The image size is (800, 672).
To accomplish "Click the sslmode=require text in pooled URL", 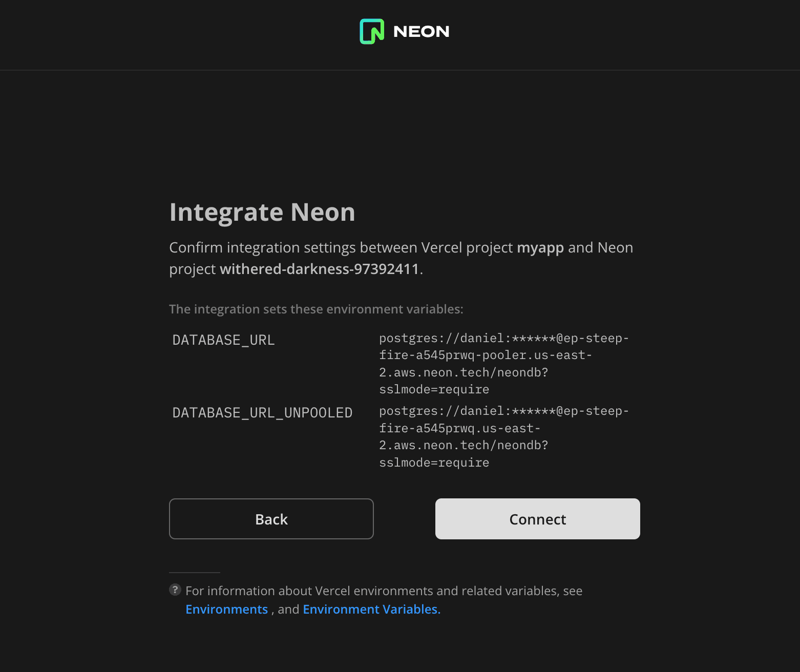I will pos(434,389).
